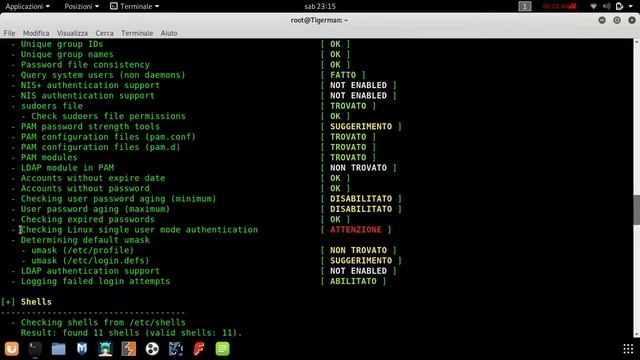Open the round three-dot icon in dock

152,349
